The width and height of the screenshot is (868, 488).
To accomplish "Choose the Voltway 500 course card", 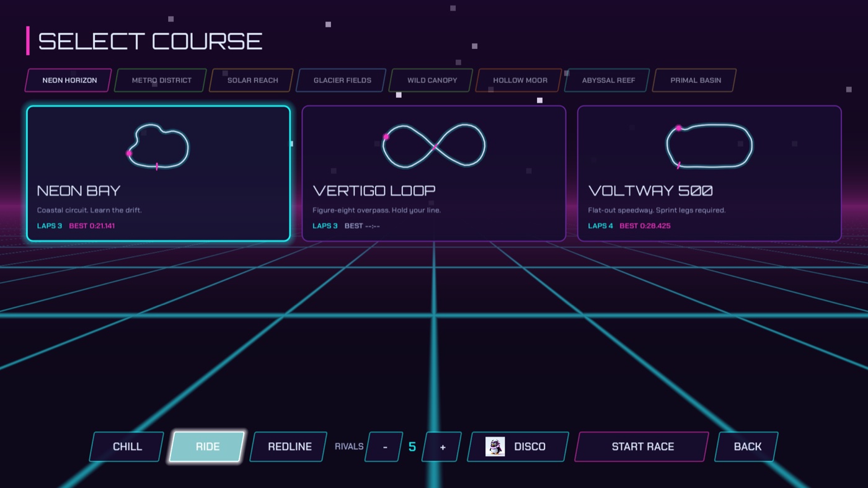I will pyautogui.click(x=709, y=173).
